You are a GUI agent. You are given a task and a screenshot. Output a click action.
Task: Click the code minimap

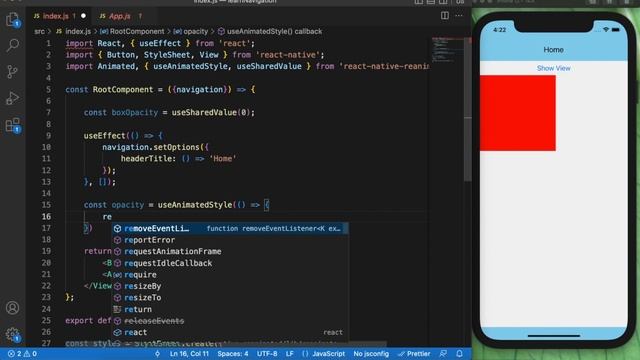[448, 50]
